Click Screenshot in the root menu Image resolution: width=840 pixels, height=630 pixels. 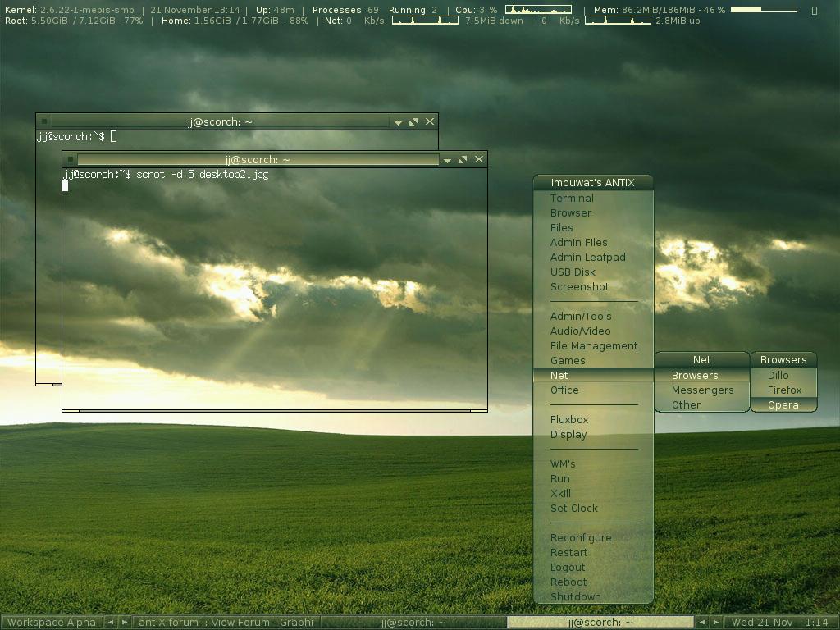click(x=594, y=287)
